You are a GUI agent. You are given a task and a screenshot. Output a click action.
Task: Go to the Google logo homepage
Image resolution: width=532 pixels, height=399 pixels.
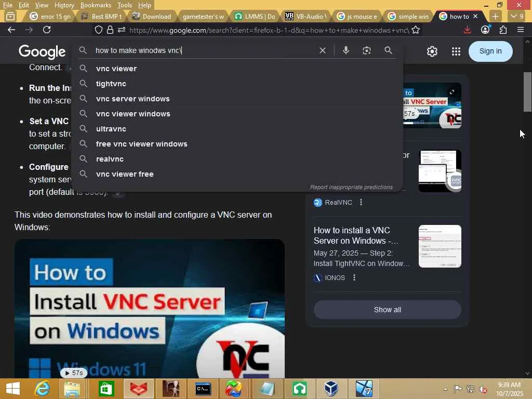click(x=42, y=51)
